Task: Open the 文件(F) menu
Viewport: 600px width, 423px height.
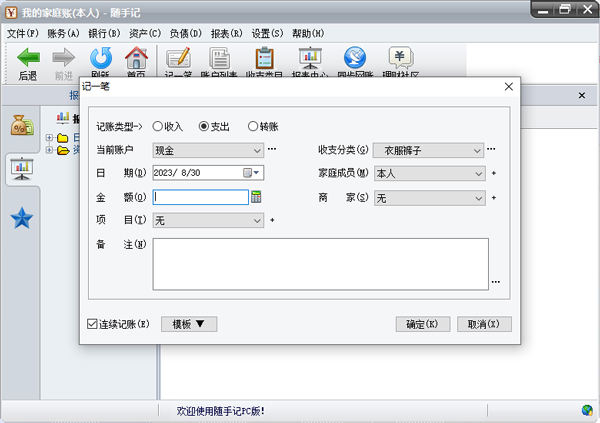Action: pyautogui.click(x=23, y=34)
